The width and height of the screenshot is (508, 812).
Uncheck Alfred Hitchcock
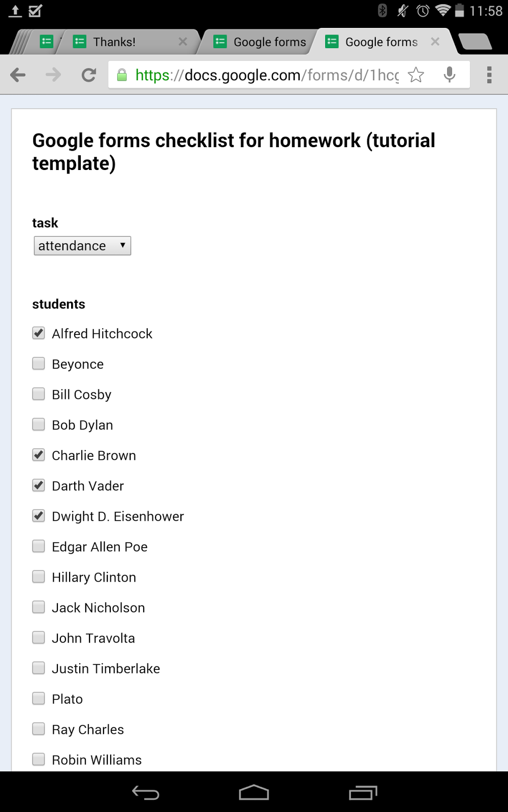click(x=39, y=333)
